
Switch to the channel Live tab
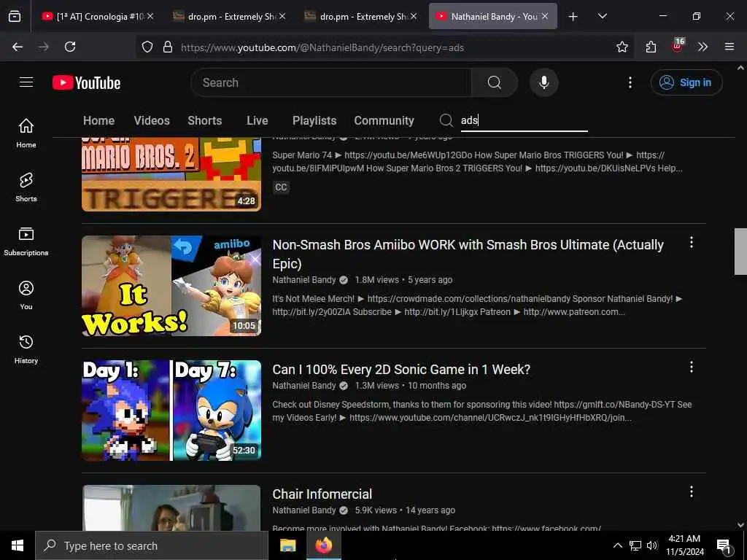[258, 120]
